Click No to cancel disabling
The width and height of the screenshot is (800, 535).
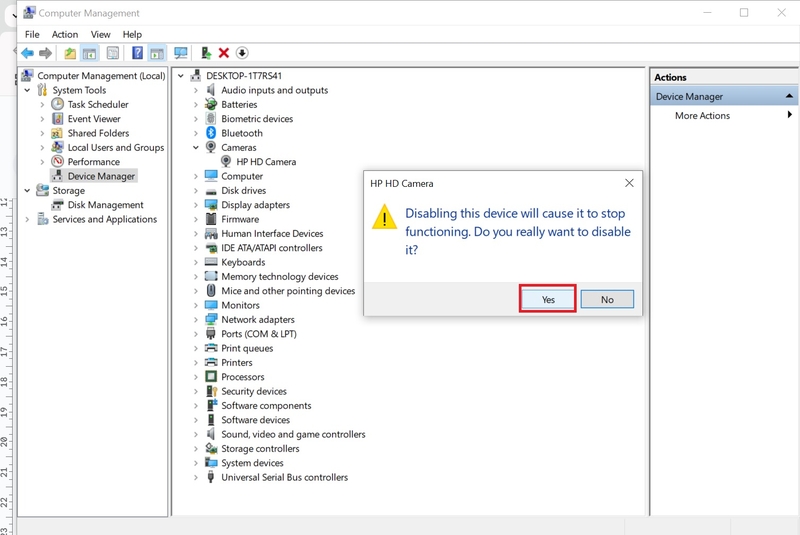click(607, 299)
